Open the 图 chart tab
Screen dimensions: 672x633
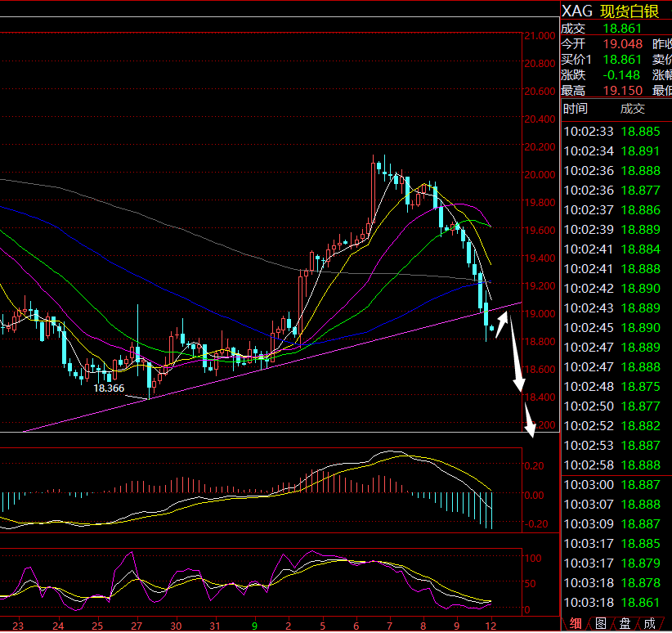tap(601, 623)
